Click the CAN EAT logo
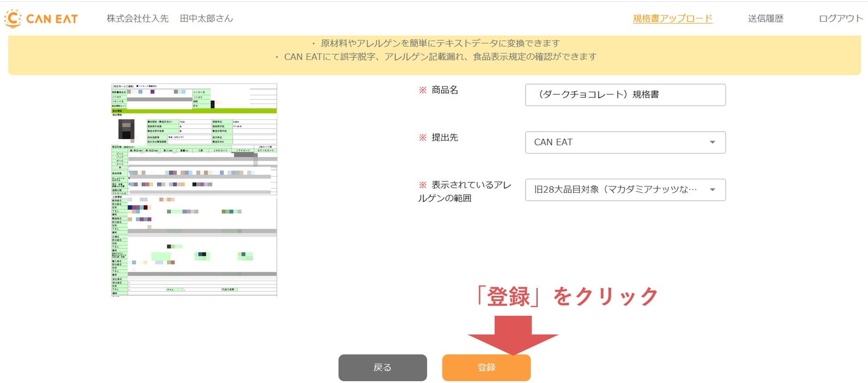Viewport: 868px width, 383px height. click(x=41, y=19)
